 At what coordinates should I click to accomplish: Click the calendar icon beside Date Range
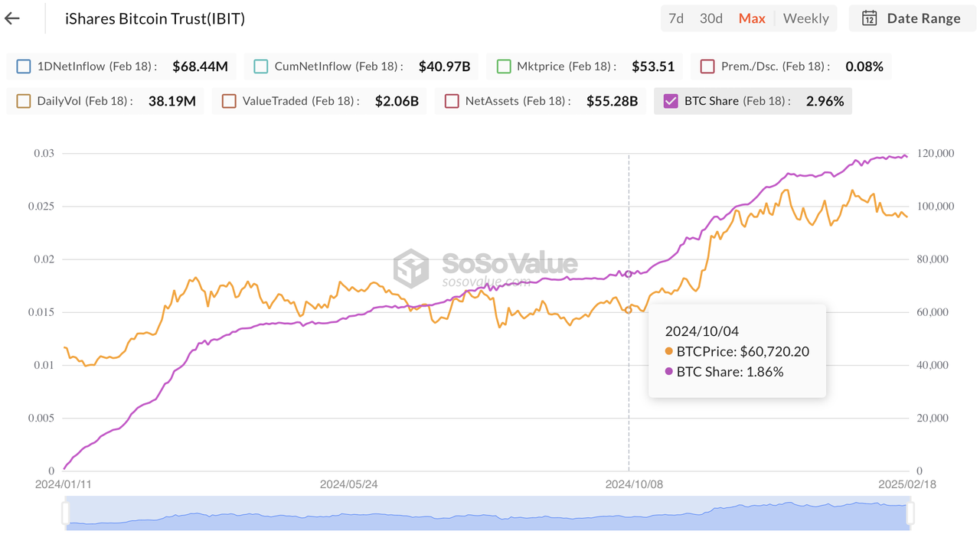(869, 18)
